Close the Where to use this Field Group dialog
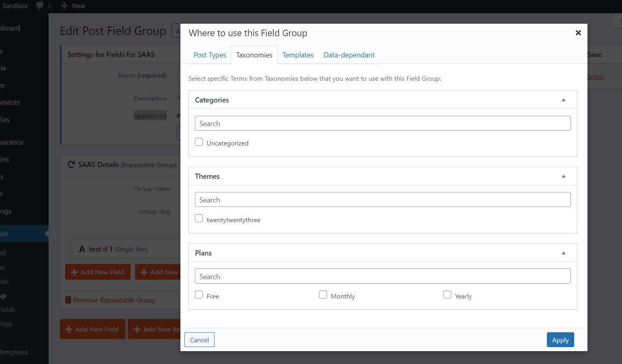Screen dimensions: 622x364 [578, 33]
